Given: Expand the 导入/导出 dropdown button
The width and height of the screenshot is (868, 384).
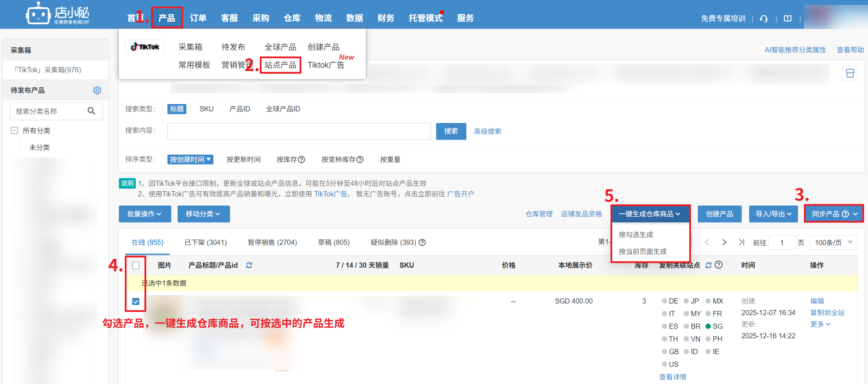Looking at the screenshot, I should point(773,214).
